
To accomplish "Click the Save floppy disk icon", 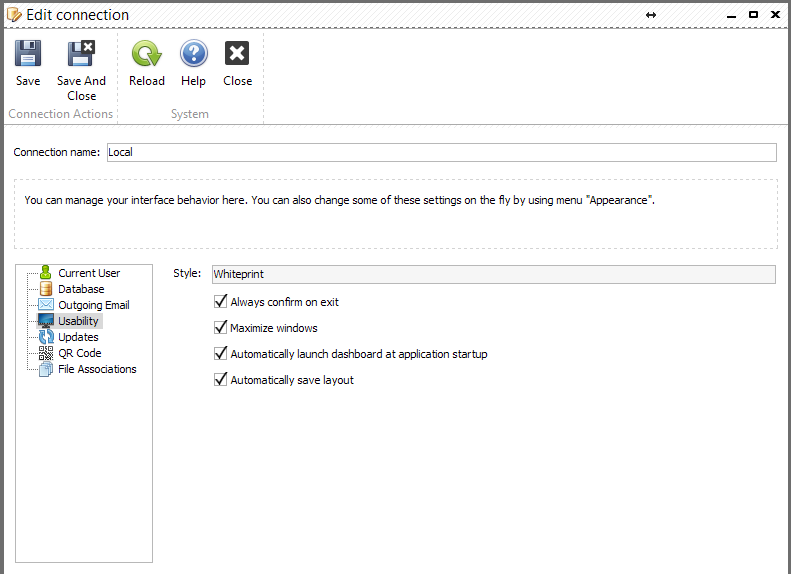I will (28, 53).
